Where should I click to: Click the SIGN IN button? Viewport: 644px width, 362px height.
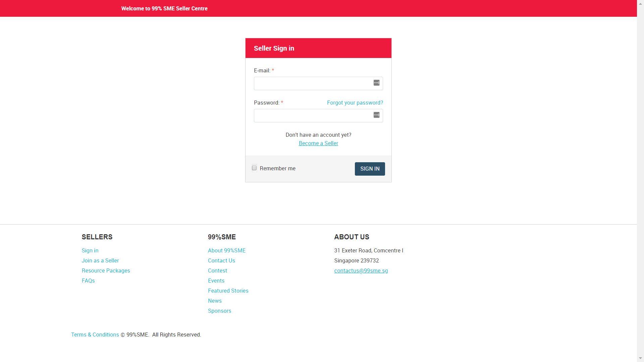[x=370, y=169]
